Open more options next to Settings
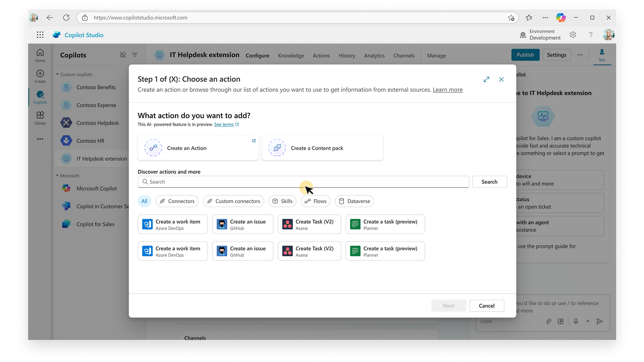The image size is (644, 362). click(580, 55)
